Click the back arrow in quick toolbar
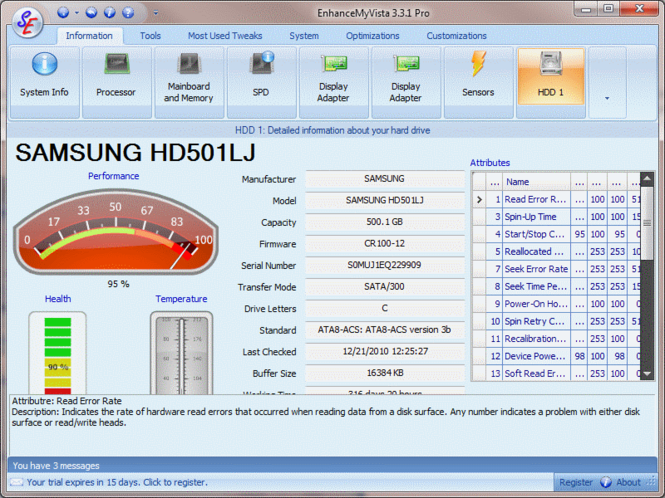 point(91,13)
